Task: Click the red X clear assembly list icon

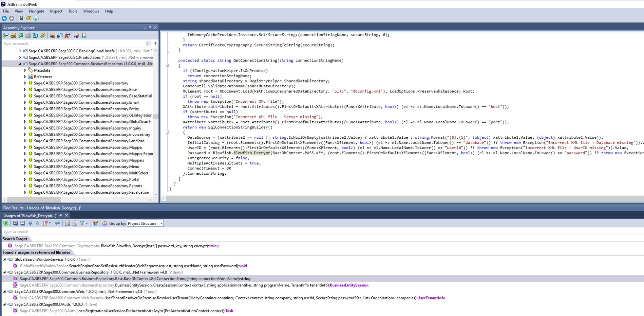Action: coord(67,35)
